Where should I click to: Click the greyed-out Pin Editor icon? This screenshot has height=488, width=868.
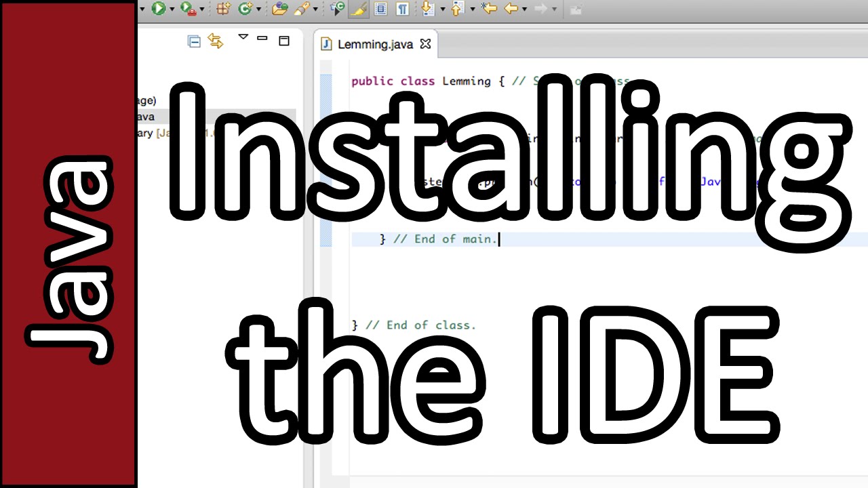[x=576, y=8]
